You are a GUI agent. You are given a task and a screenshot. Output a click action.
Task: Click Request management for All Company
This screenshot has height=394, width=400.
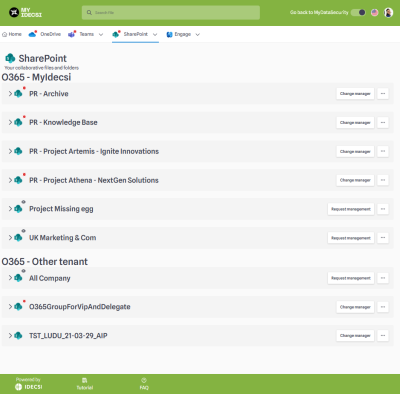pos(351,278)
